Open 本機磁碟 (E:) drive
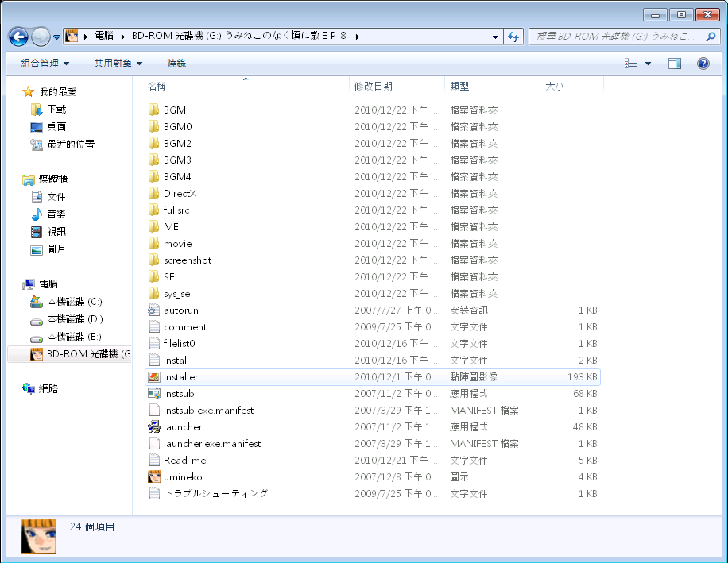The image size is (728, 563). click(66, 336)
